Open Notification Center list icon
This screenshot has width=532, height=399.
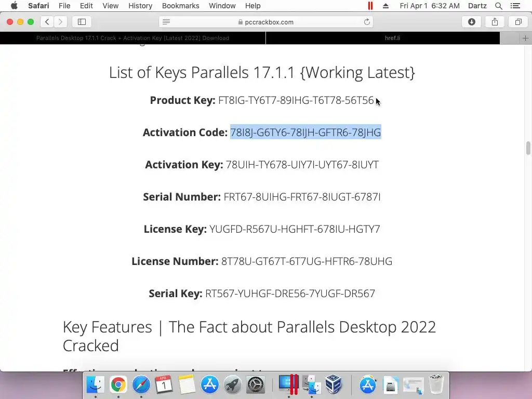[515, 6]
